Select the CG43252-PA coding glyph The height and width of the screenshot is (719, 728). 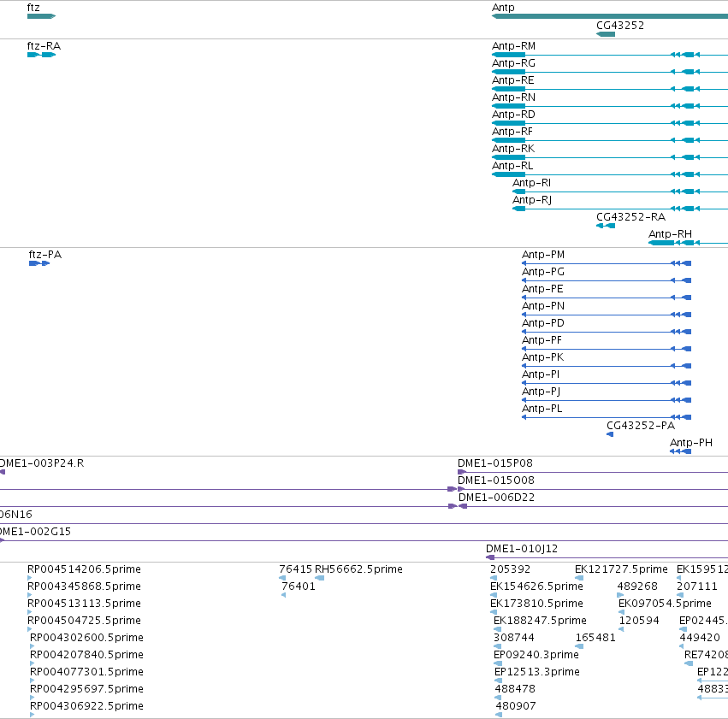[x=610, y=434]
